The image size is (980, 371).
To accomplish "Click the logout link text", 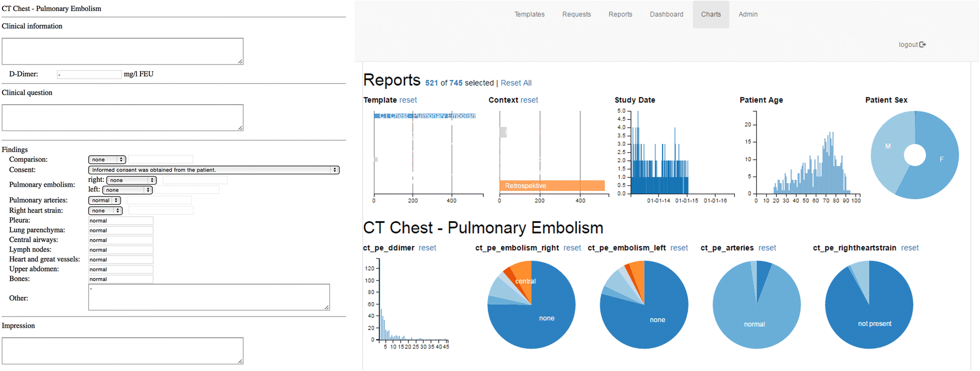I will coord(908,44).
